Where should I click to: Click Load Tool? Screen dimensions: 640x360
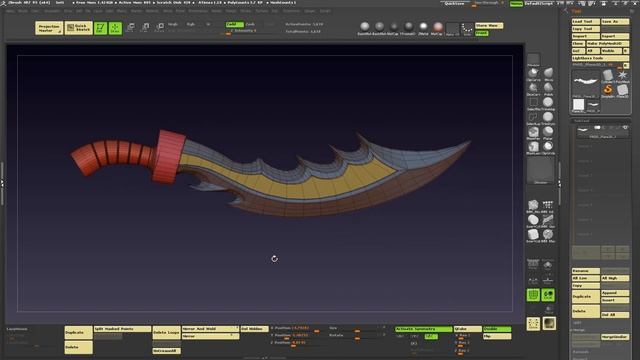(585, 22)
